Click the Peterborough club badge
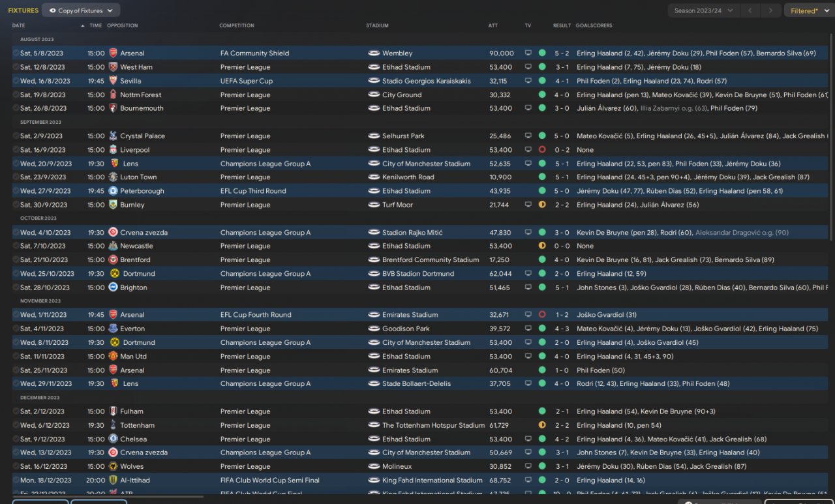The height and width of the screenshot is (504, 835). point(113,191)
